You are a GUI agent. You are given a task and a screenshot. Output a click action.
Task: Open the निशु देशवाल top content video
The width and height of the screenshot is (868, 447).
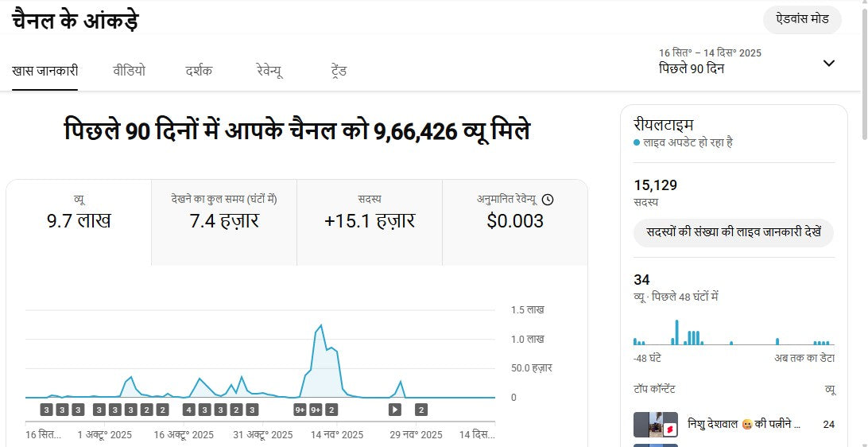point(743,424)
